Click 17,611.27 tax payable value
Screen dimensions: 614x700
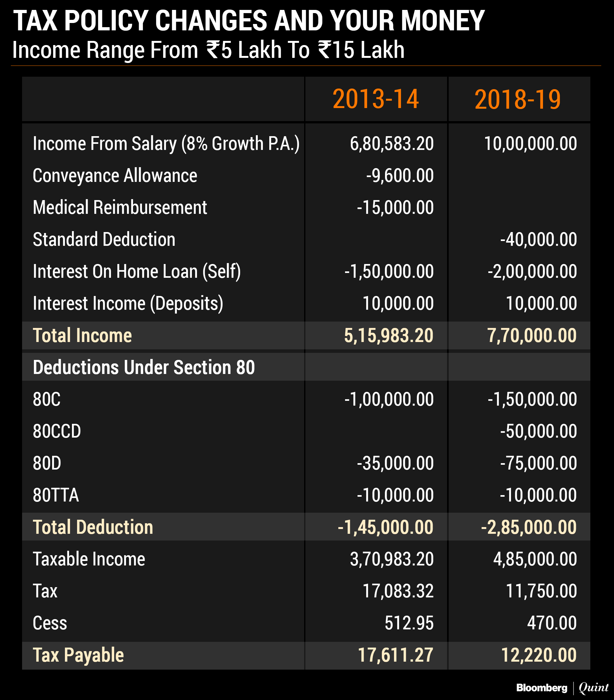[395, 655]
